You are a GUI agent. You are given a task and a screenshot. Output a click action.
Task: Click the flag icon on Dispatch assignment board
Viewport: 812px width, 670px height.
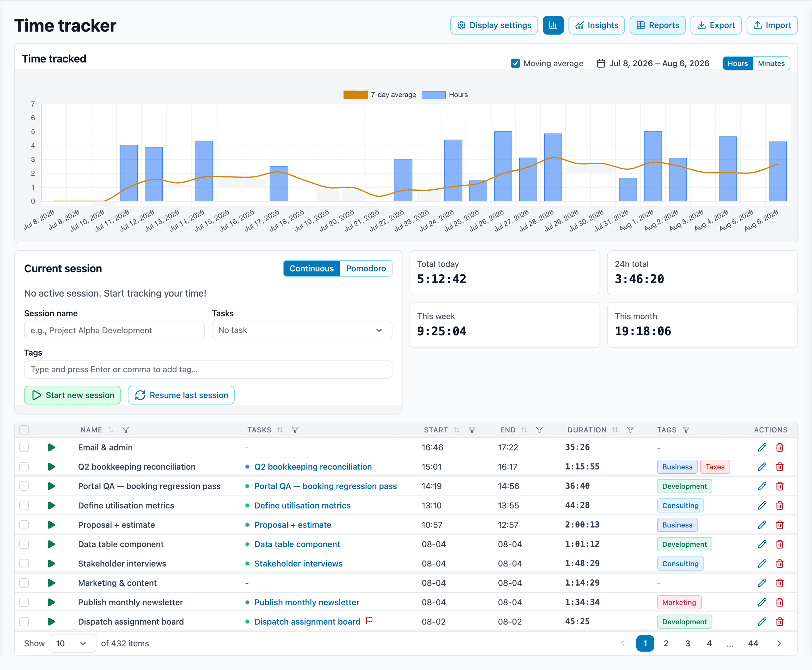[369, 620]
